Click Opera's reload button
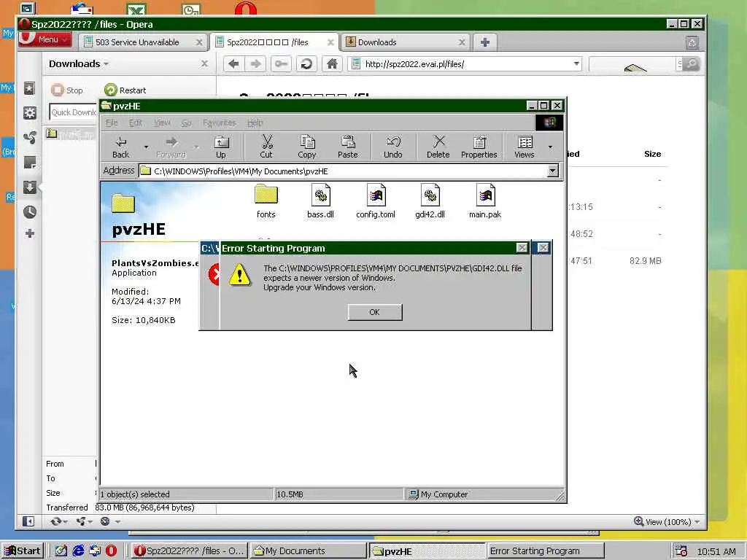Screen dimensions: 747x560 (306, 64)
